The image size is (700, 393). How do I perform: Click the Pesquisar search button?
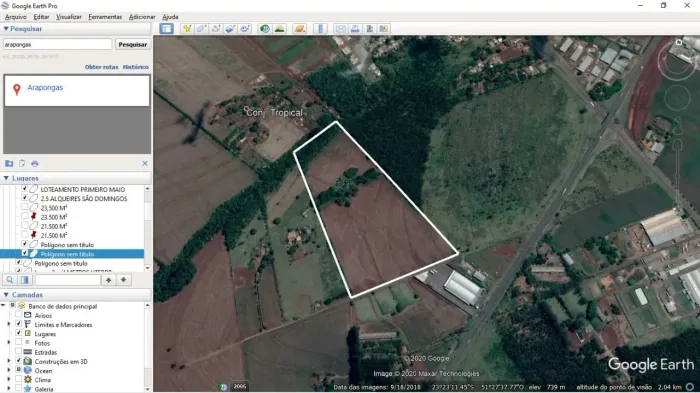[133, 44]
